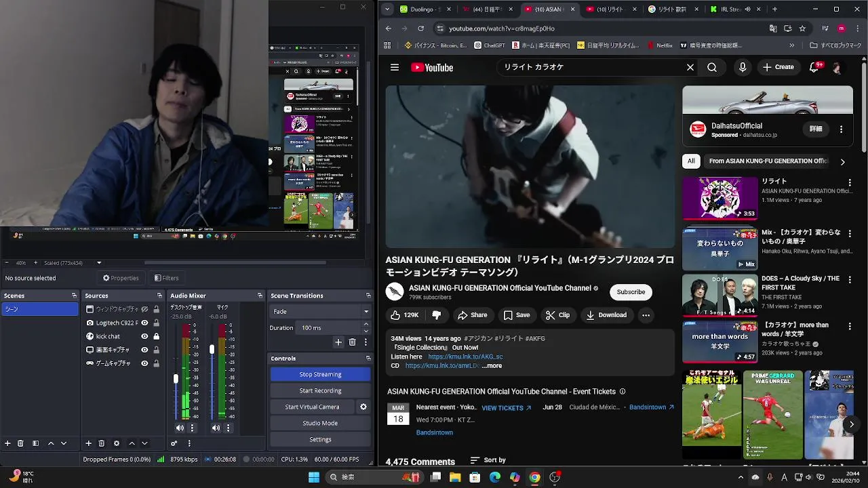Open Chrome tab search dropdown arrow
The image size is (868, 488).
point(387,9)
